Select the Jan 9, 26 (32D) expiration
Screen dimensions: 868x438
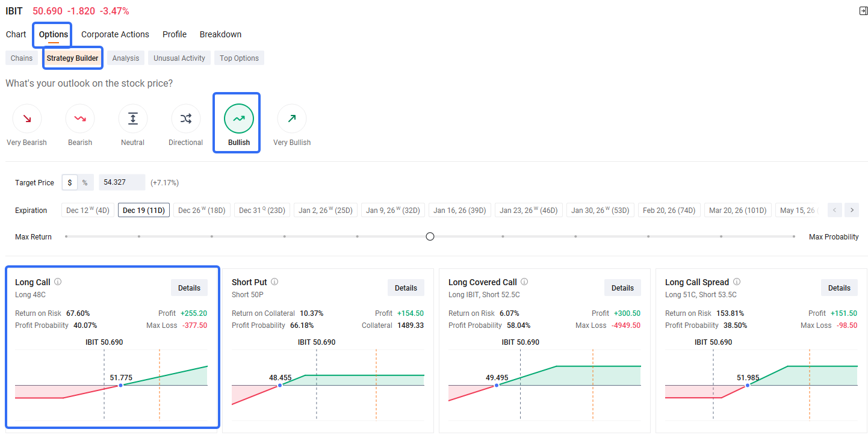(x=393, y=210)
